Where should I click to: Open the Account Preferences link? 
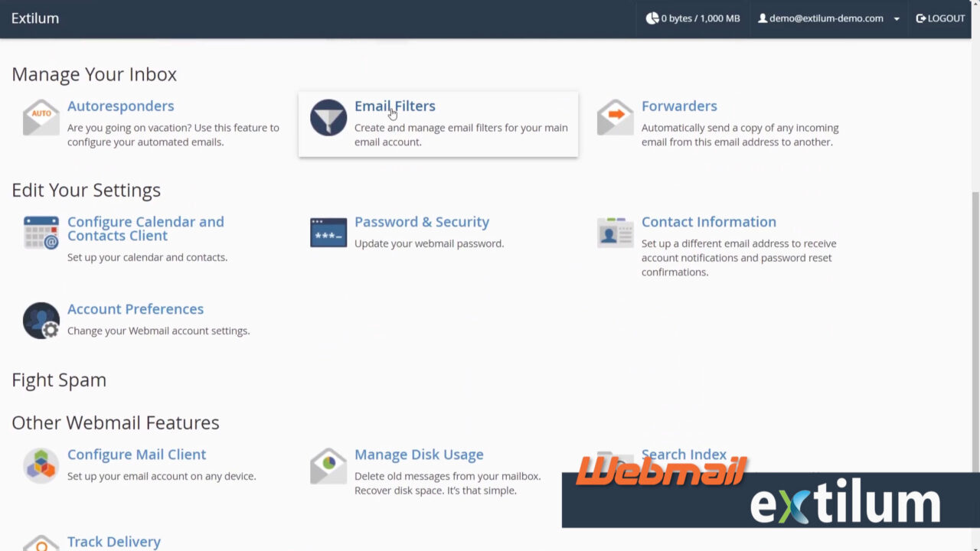point(136,308)
